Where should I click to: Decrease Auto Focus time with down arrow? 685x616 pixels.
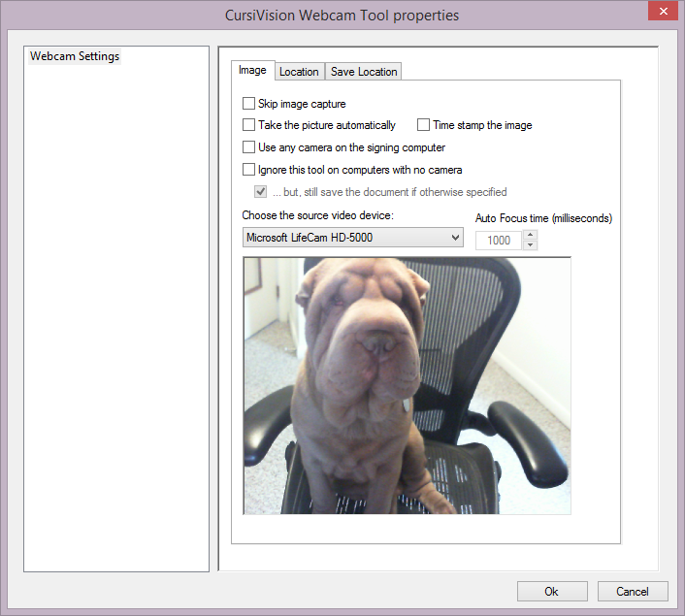pyautogui.click(x=530, y=245)
